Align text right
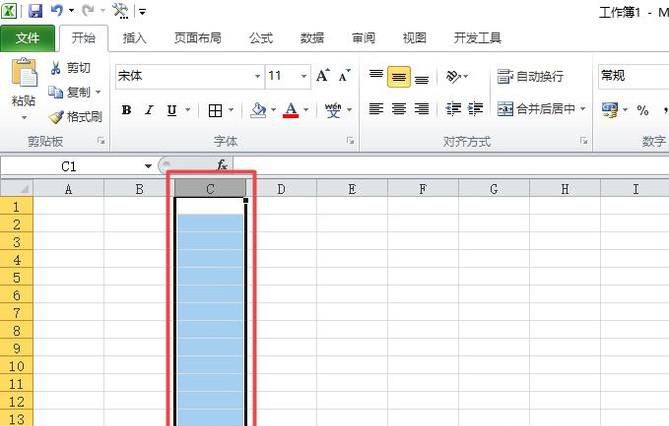 422,109
